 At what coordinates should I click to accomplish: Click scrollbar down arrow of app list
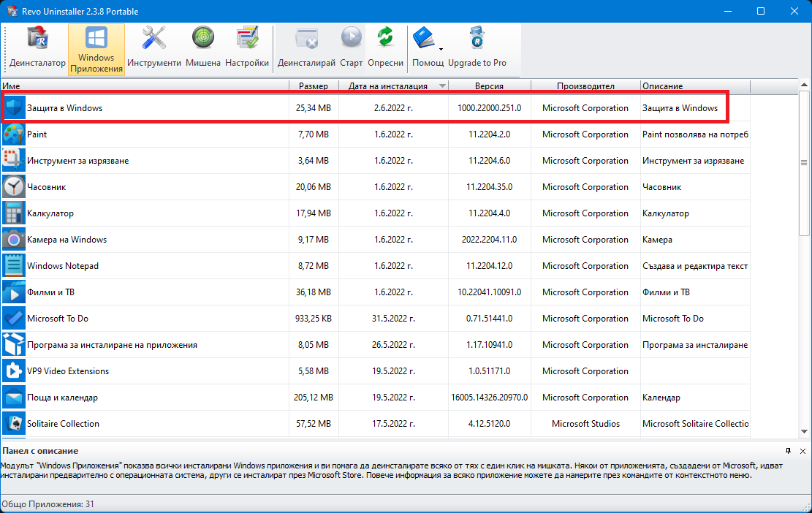804,431
